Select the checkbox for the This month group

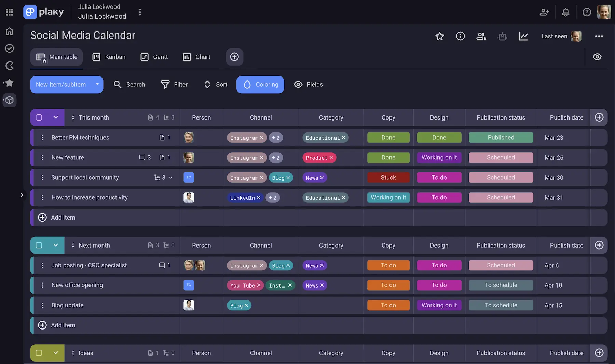(39, 117)
